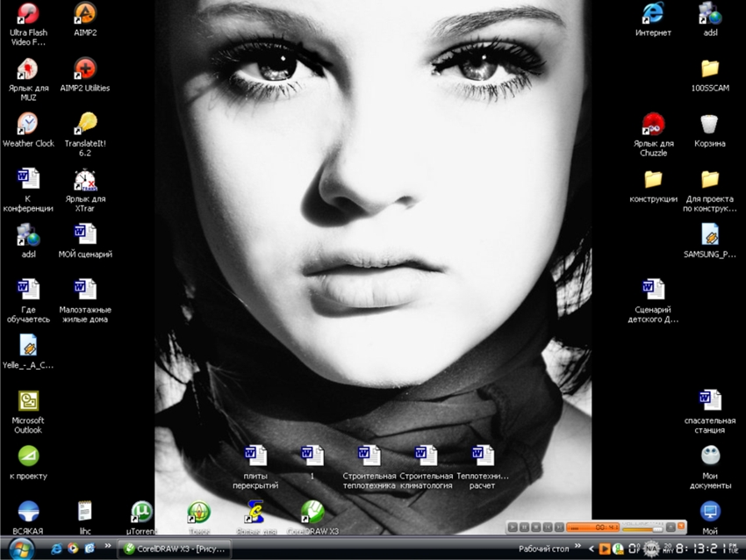This screenshot has width=746, height=560.
Task: Show hidden tray icons arrow
Action: (x=592, y=549)
